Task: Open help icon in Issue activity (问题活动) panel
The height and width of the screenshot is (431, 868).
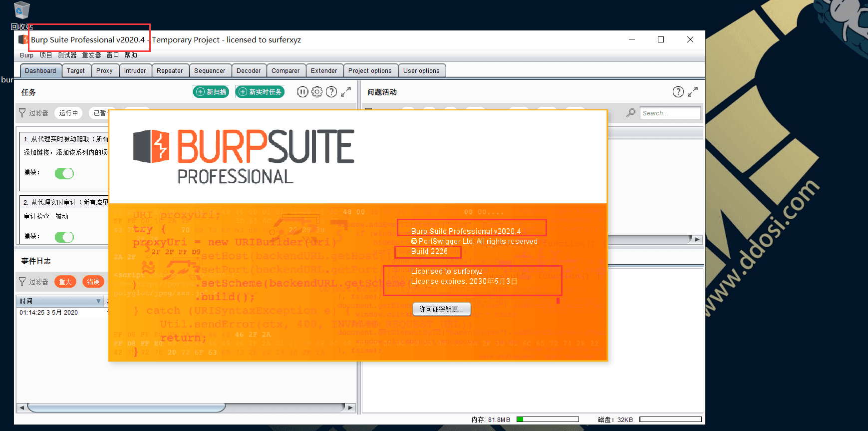Action: click(x=678, y=92)
